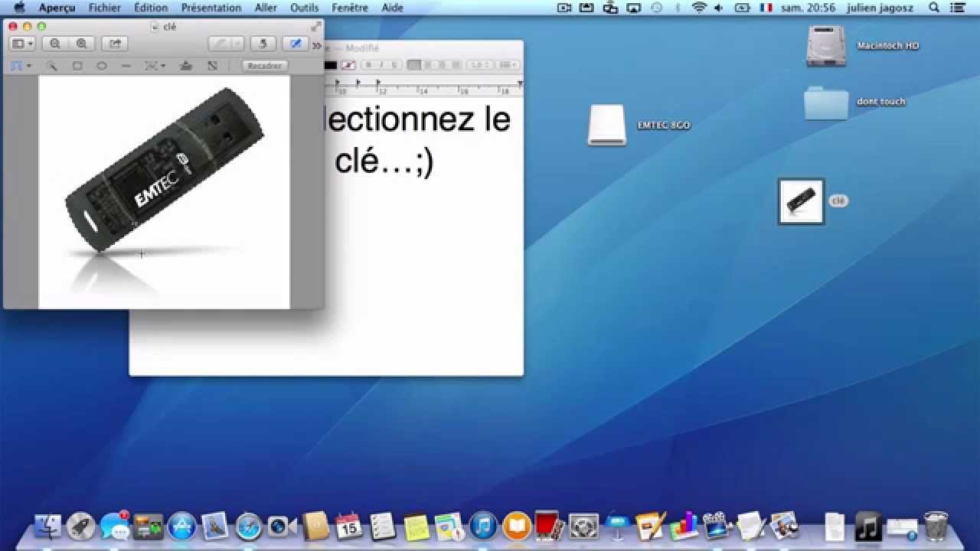Open the list style dropdown in TextEdit
The width and height of the screenshot is (980, 551).
pos(507,65)
